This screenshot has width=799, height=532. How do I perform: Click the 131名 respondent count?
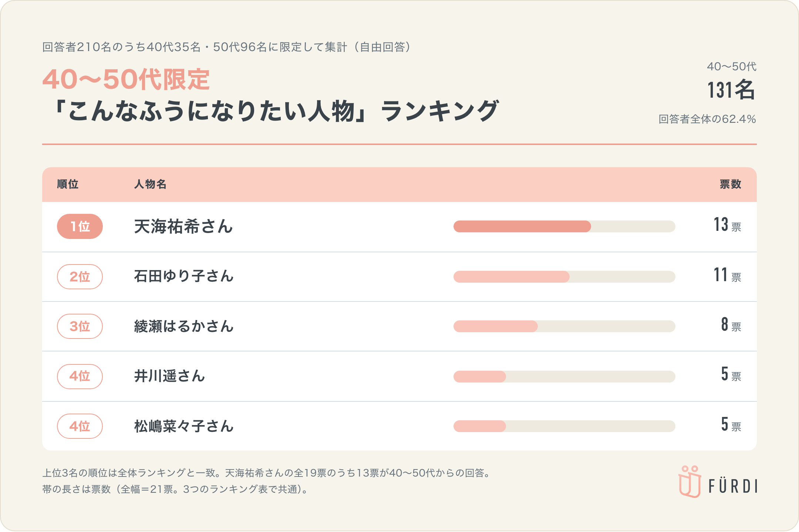(x=731, y=90)
